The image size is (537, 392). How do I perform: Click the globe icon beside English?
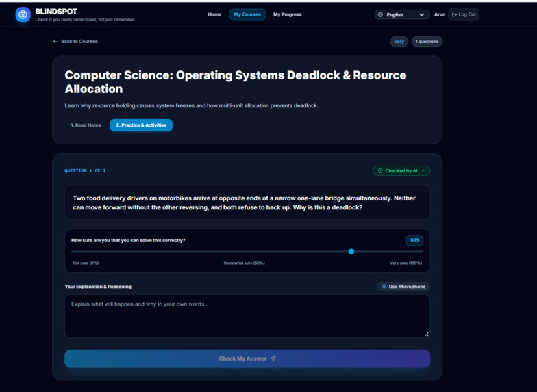click(380, 15)
